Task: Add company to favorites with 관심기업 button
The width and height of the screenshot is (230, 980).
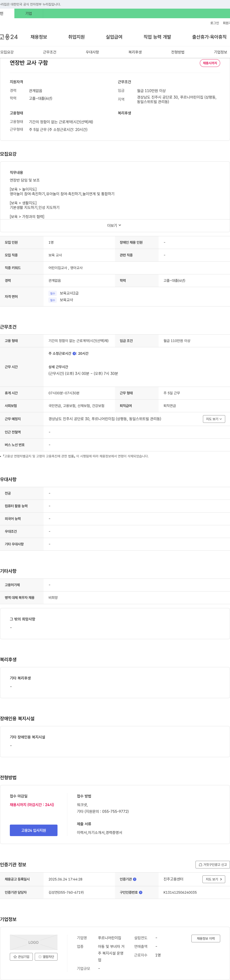Action: (x=21, y=956)
